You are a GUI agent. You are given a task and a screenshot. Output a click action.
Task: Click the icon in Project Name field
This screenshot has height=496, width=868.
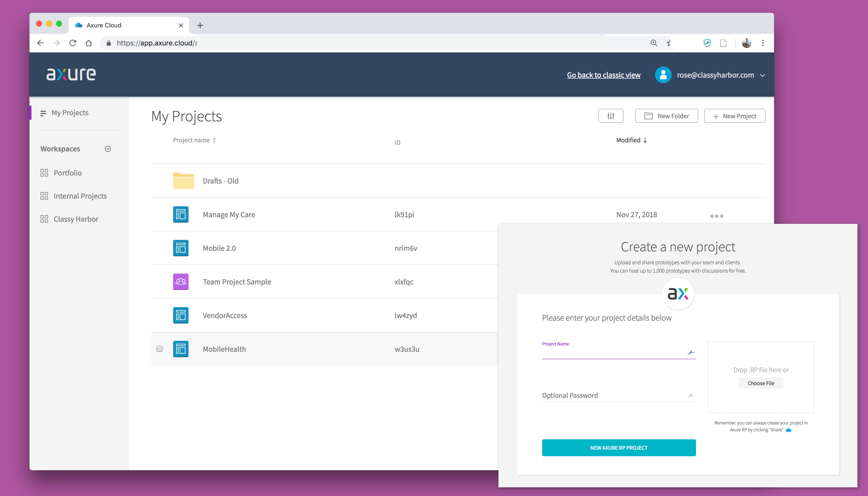tap(690, 352)
